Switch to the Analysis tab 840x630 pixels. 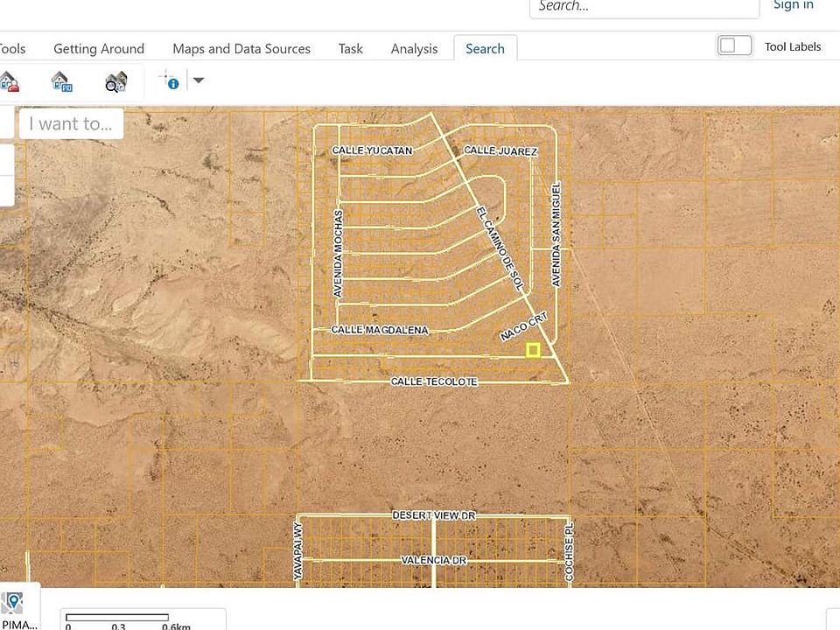click(414, 49)
